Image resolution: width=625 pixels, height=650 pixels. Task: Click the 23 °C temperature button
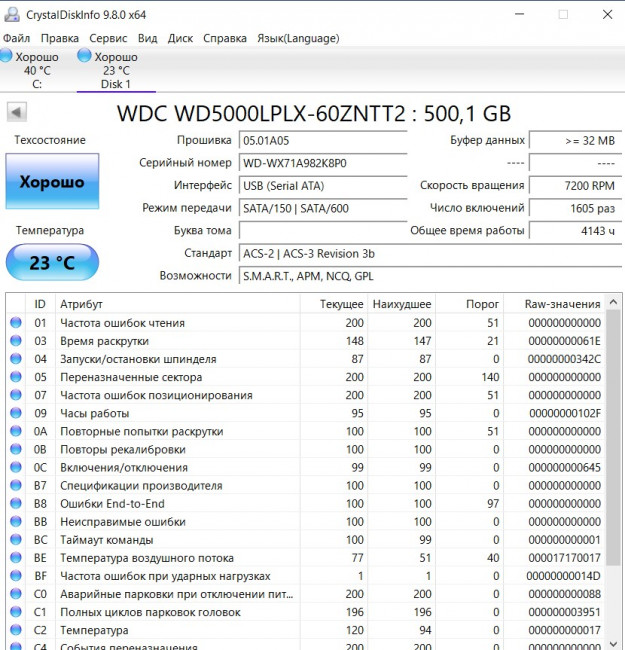[x=52, y=262]
